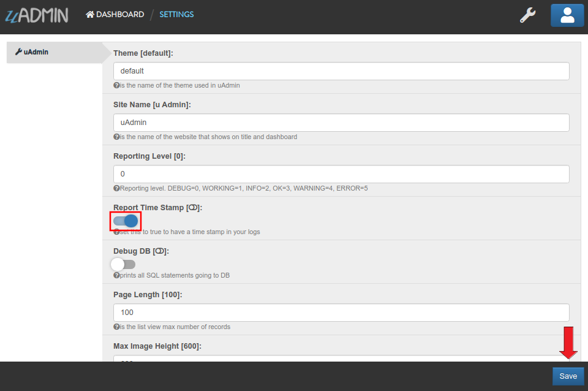Click 'Site Name [u Admin]:' label

pyautogui.click(x=153, y=105)
